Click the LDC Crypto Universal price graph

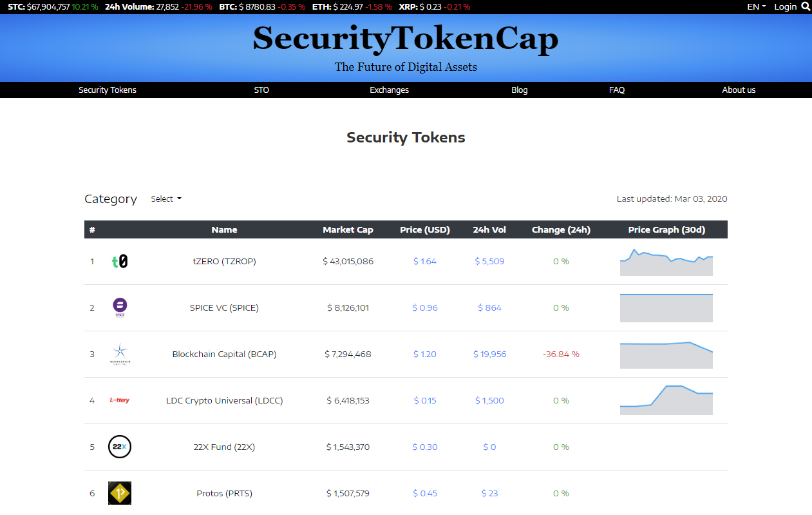(666, 400)
